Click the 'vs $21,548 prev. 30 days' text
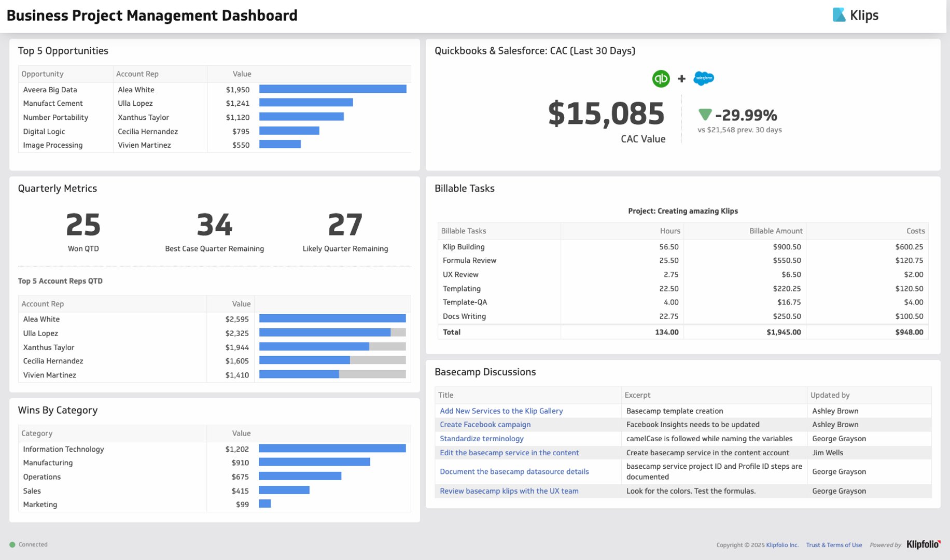This screenshot has height=560, width=950. 739,130
